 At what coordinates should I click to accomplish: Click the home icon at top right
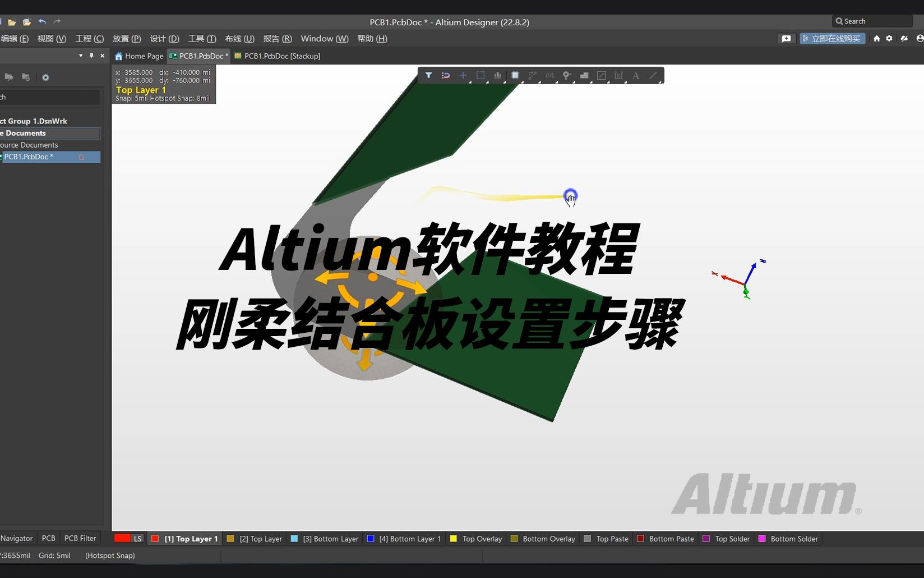click(x=877, y=39)
